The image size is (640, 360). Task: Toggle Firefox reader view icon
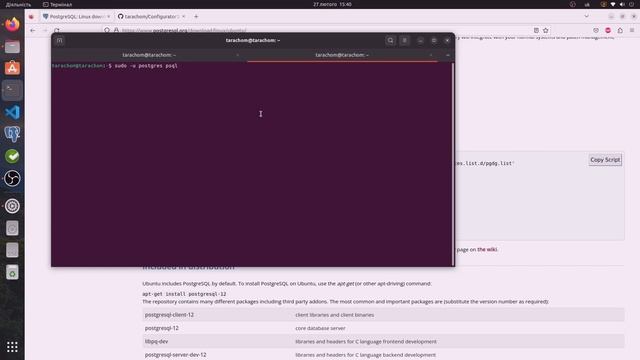(536, 30)
